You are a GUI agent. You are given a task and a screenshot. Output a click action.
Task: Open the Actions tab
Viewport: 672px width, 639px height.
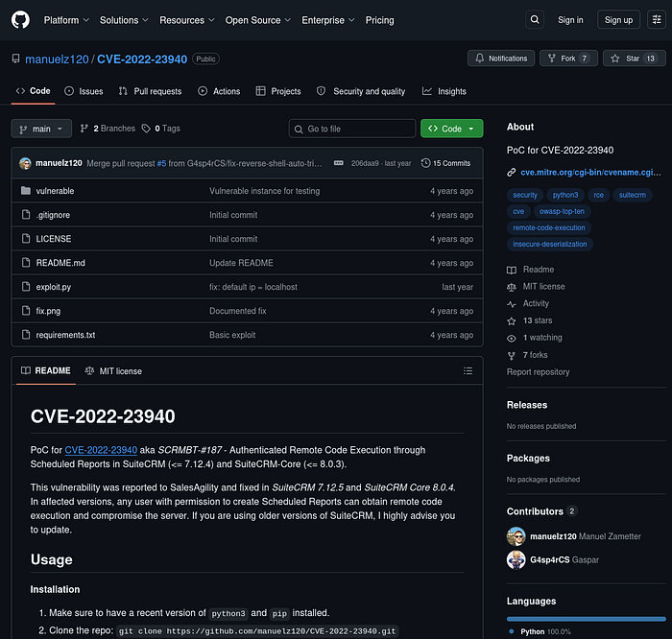219,91
